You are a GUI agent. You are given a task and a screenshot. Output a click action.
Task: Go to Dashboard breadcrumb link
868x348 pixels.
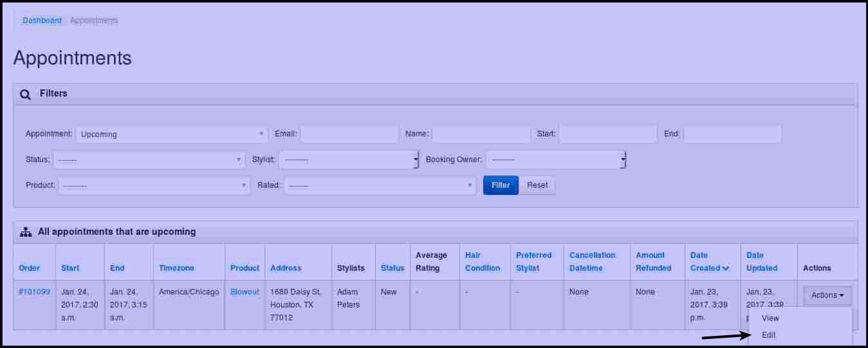point(42,21)
